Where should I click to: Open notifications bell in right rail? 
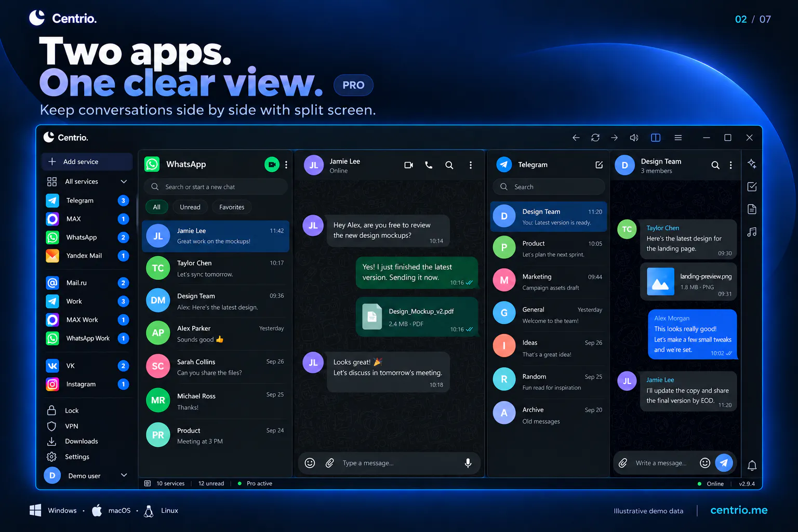[x=752, y=465]
